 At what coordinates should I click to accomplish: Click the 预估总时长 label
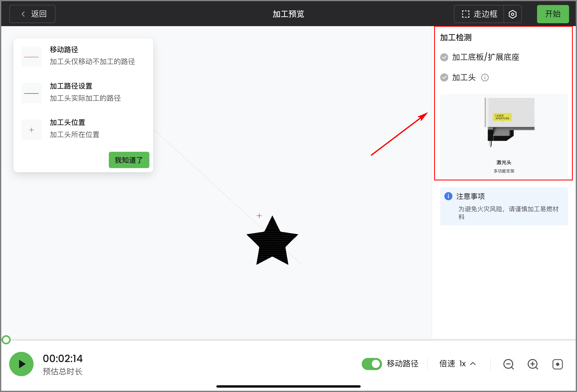click(63, 372)
